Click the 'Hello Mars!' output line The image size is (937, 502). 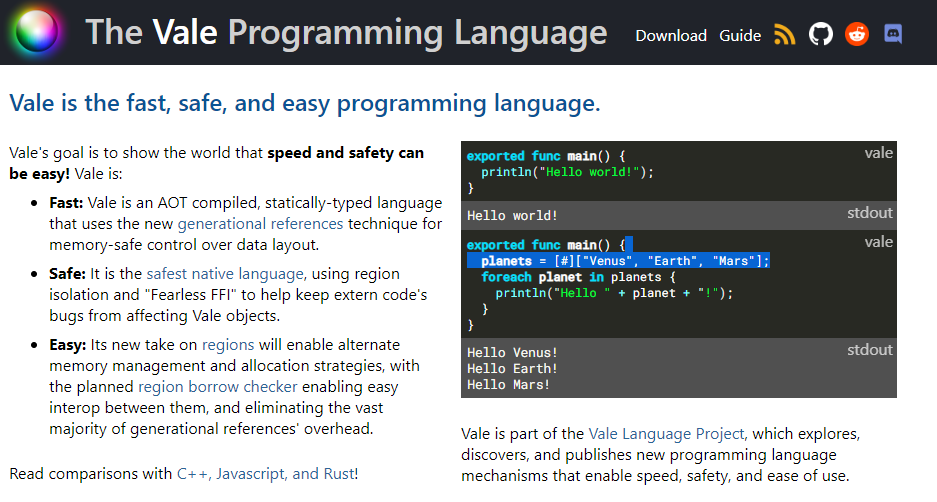[508, 385]
